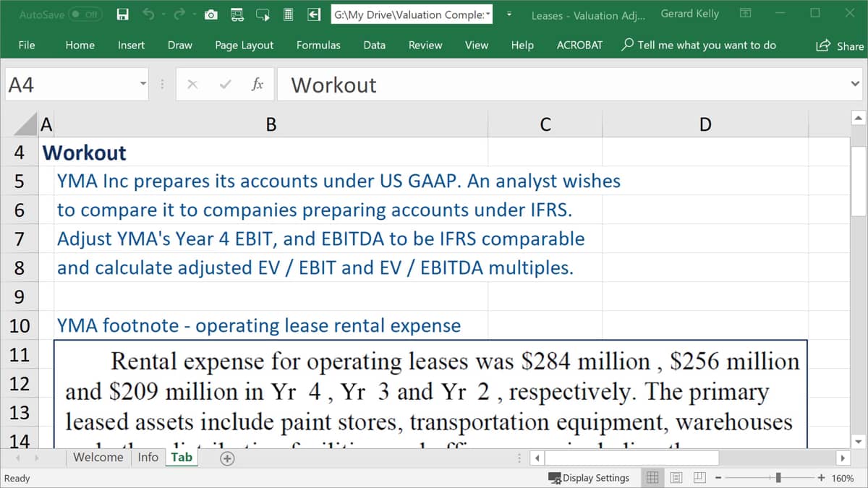Click the New Sheet plus icon
The height and width of the screenshot is (488, 868).
[227, 458]
